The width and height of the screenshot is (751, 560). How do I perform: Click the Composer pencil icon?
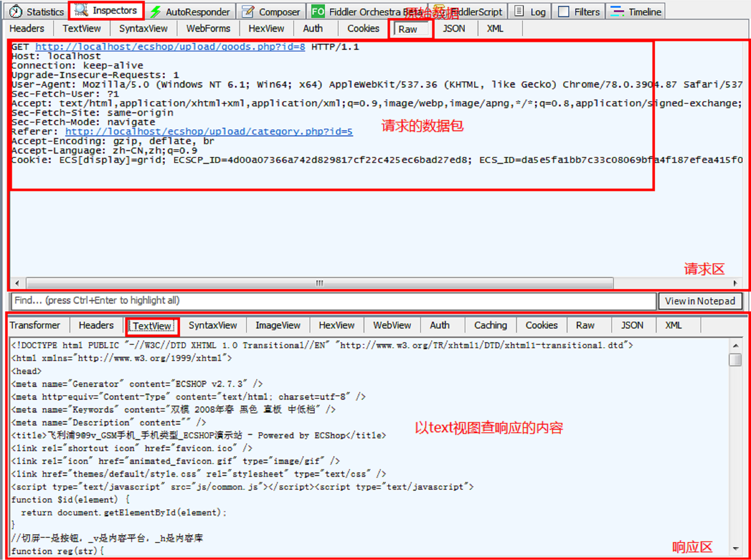click(248, 12)
